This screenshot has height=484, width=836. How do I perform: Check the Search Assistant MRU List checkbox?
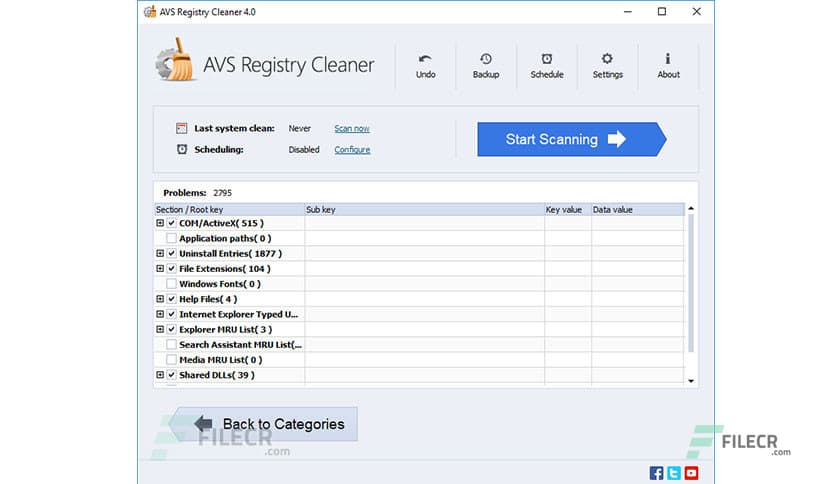(x=171, y=345)
